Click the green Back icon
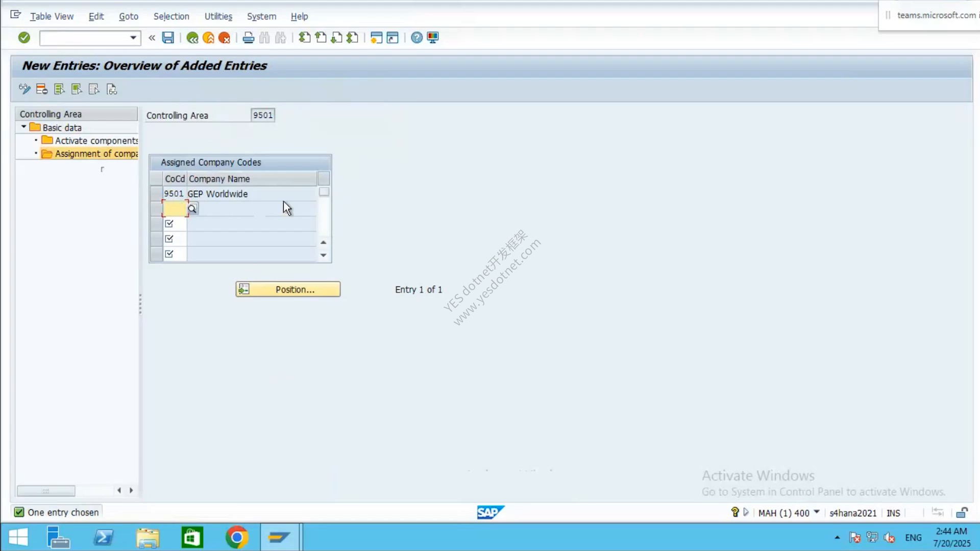This screenshot has height=551, width=980. click(x=192, y=38)
